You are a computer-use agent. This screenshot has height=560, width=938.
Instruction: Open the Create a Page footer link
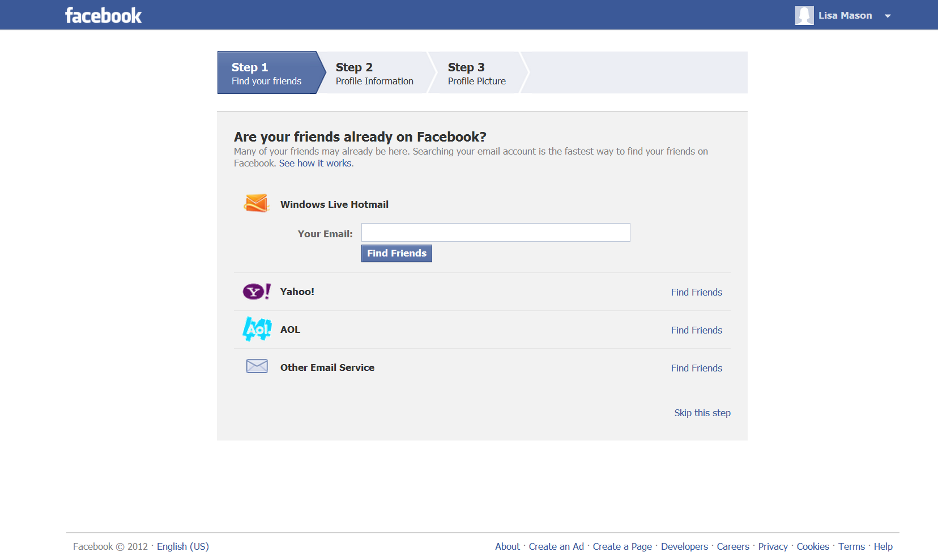click(623, 546)
